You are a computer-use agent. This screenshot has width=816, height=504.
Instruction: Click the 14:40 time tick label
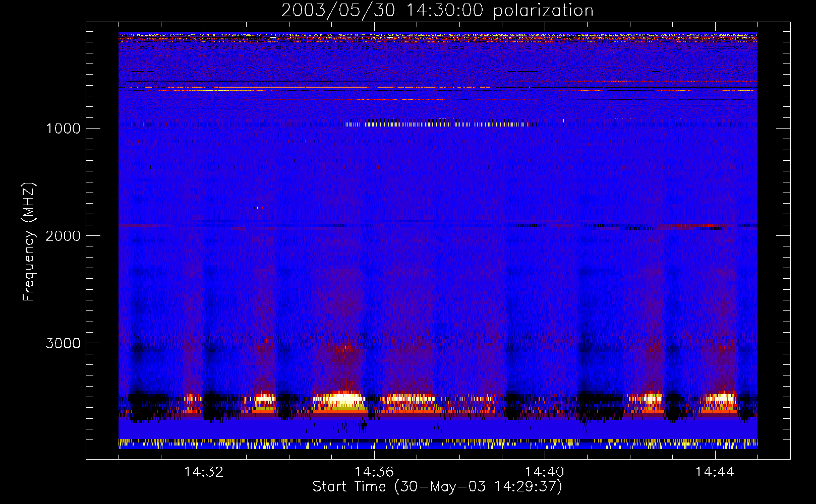544,472
